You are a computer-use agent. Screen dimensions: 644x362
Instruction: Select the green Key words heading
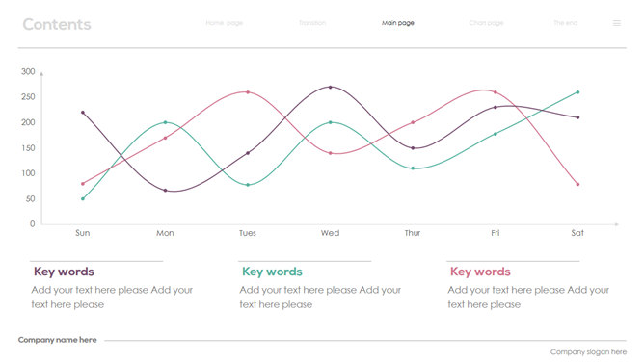point(272,271)
